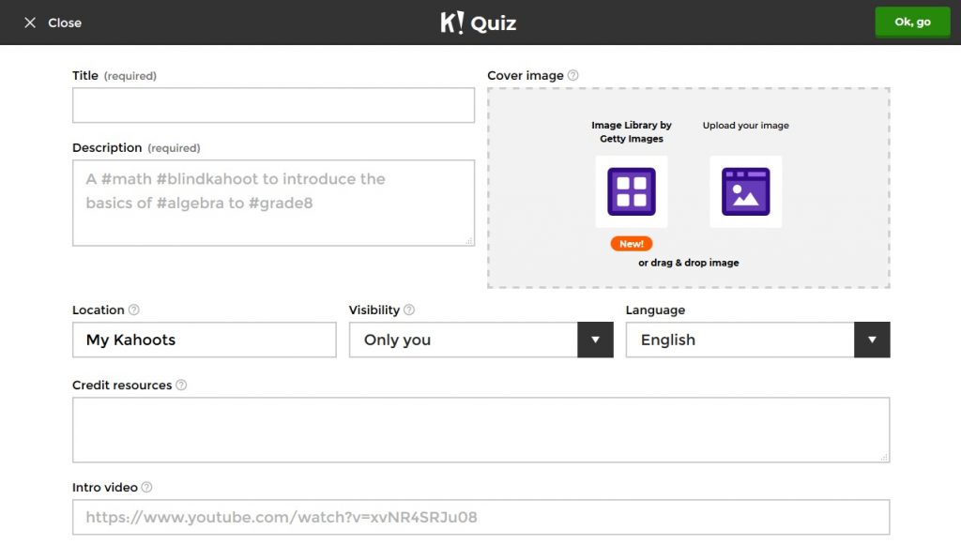Open the Only you visibility selector
The height and width of the screenshot is (560, 961).
click(463, 340)
